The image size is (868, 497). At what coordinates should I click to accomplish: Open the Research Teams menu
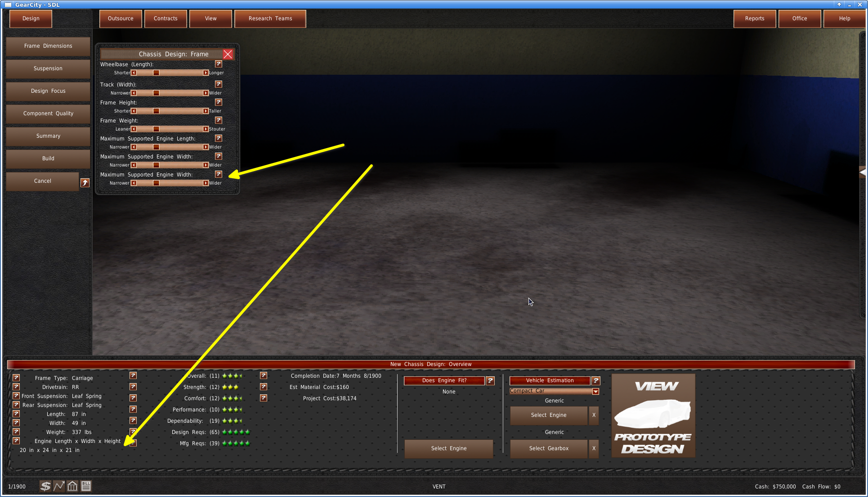pyautogui.click(x=270, y=19)
